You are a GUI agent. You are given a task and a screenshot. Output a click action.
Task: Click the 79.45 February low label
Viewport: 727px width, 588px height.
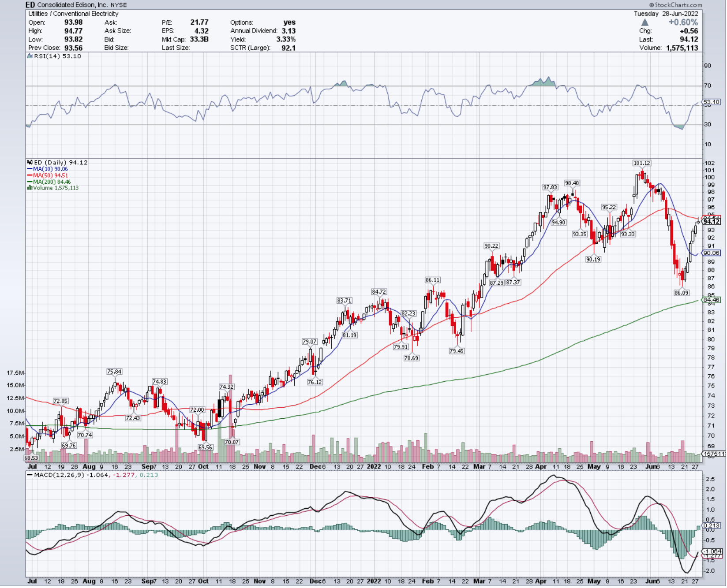tap(457, 352)
